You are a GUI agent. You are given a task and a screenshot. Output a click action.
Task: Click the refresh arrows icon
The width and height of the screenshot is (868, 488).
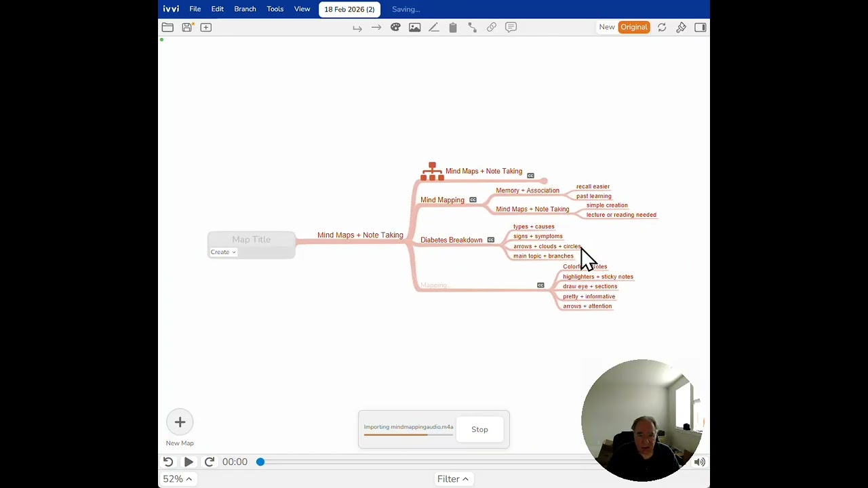pyautogui.click(x=662, y=27)
